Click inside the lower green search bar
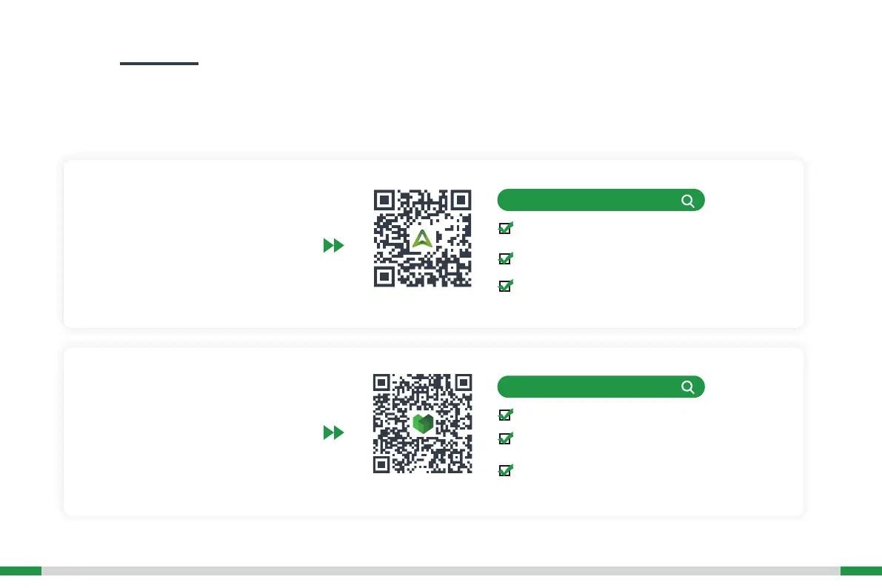 click(x=585, y=387)
